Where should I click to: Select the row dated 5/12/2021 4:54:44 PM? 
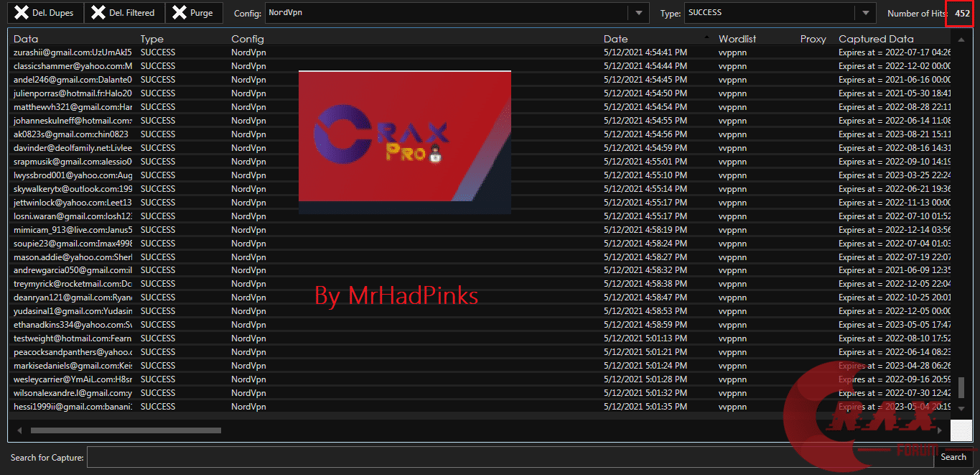480,66
